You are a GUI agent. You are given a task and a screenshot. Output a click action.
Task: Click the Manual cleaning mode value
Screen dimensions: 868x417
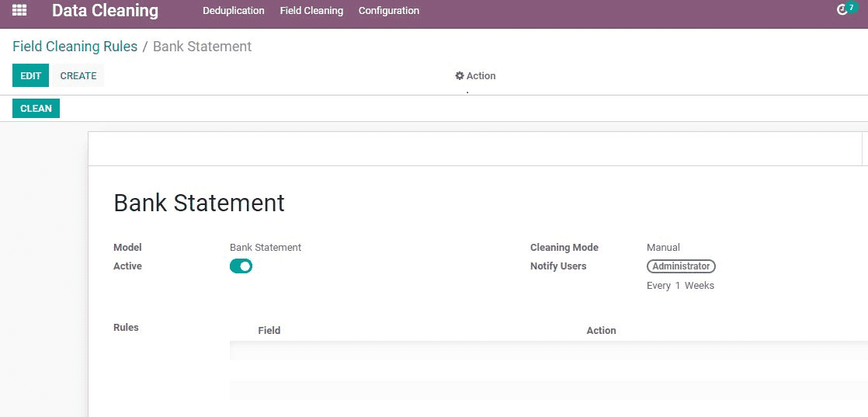point(663,248)
